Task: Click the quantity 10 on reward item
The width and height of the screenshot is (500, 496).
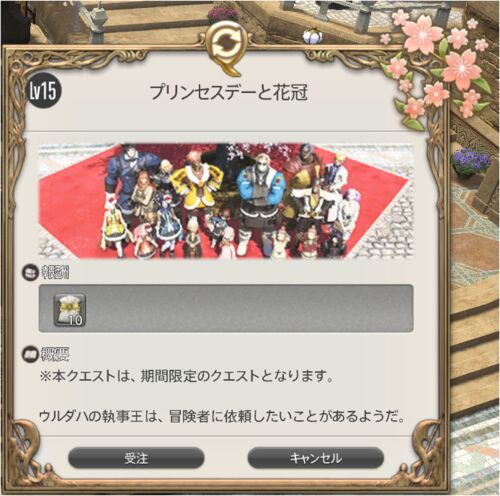Action: 76,320
